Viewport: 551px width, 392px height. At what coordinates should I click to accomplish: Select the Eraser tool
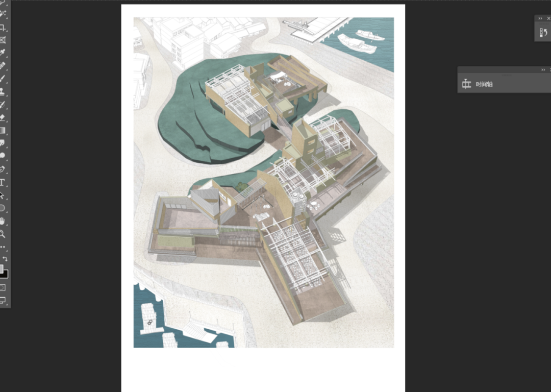3,117
